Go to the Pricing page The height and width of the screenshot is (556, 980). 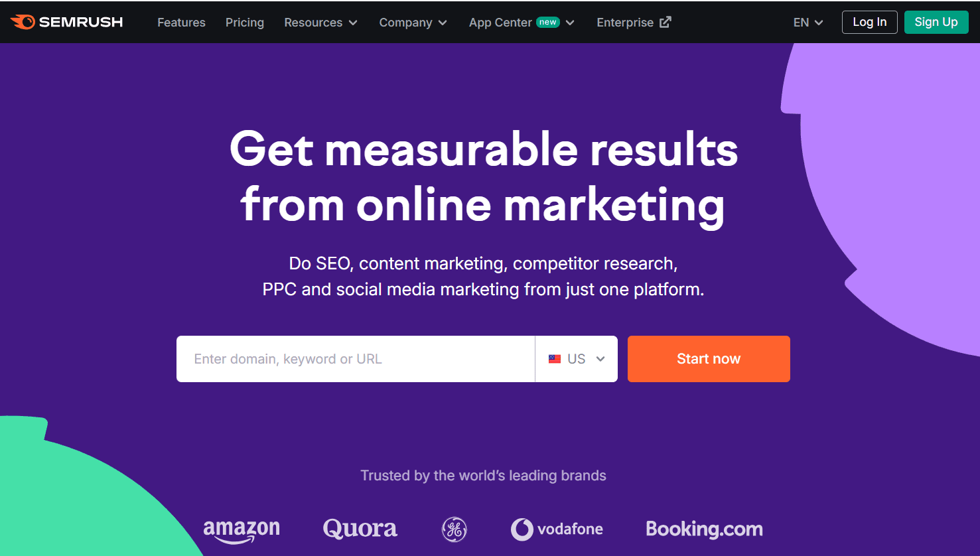point(244,22)
